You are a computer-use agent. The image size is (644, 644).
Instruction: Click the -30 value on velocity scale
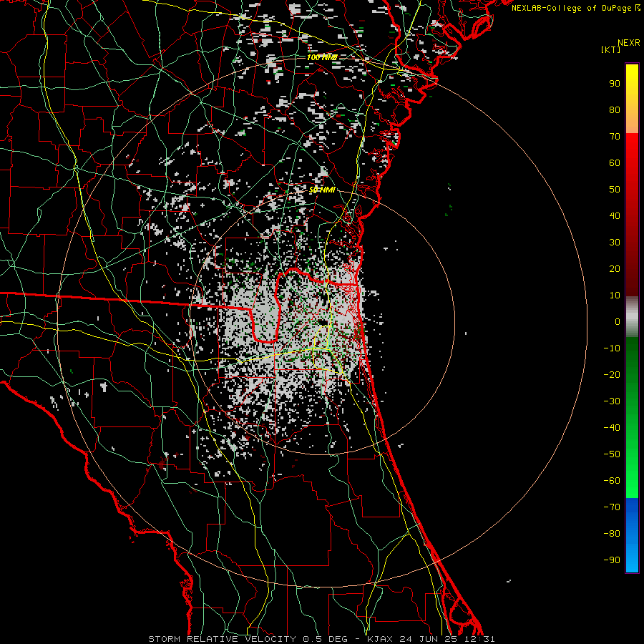click(612, 401)
